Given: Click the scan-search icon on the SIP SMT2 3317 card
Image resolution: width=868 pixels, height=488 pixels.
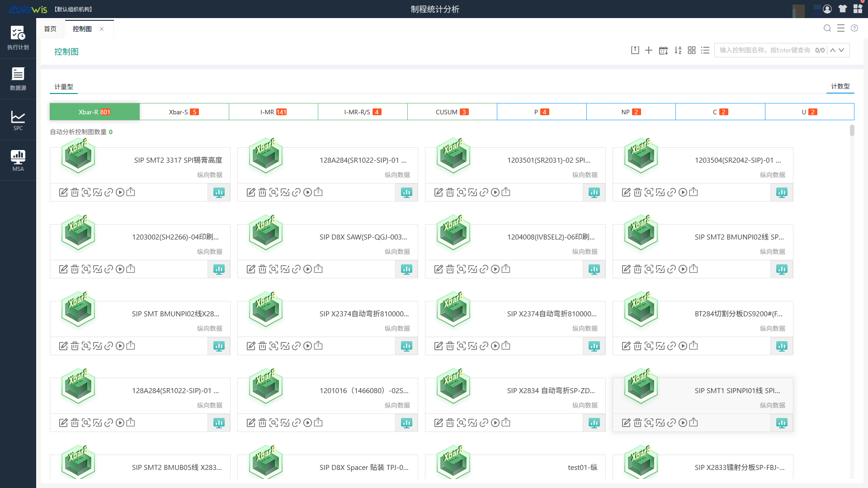Looking at the screenshot, I should [x=86, y=192].
